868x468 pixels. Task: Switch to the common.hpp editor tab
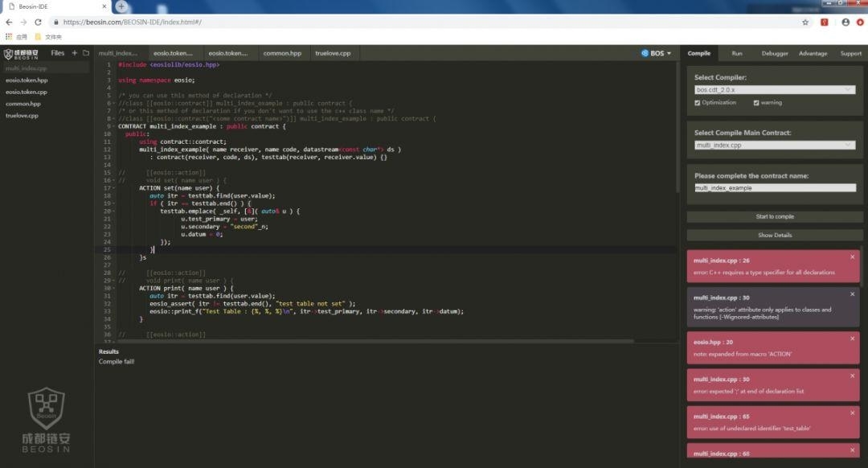282,53
